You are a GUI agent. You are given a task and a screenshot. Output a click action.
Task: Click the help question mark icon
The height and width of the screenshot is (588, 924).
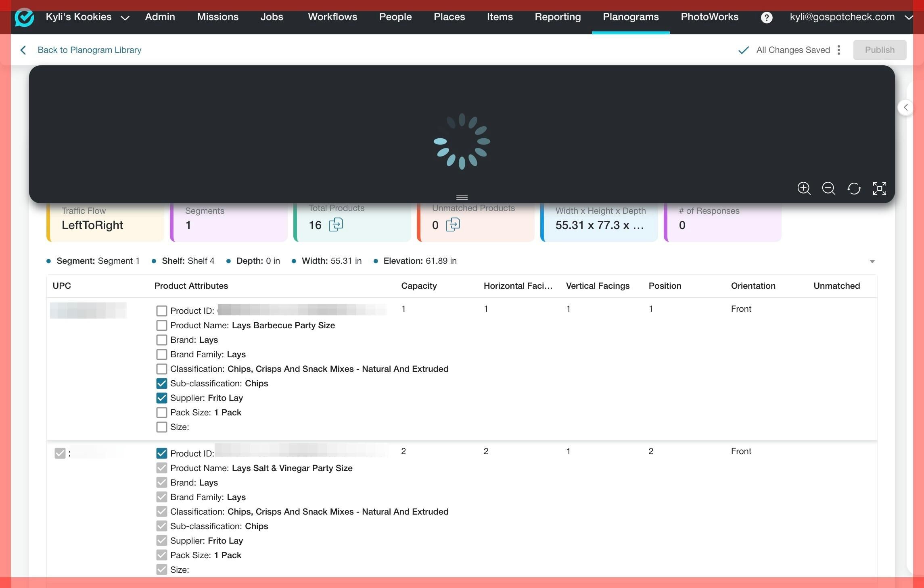coord(766,17)
